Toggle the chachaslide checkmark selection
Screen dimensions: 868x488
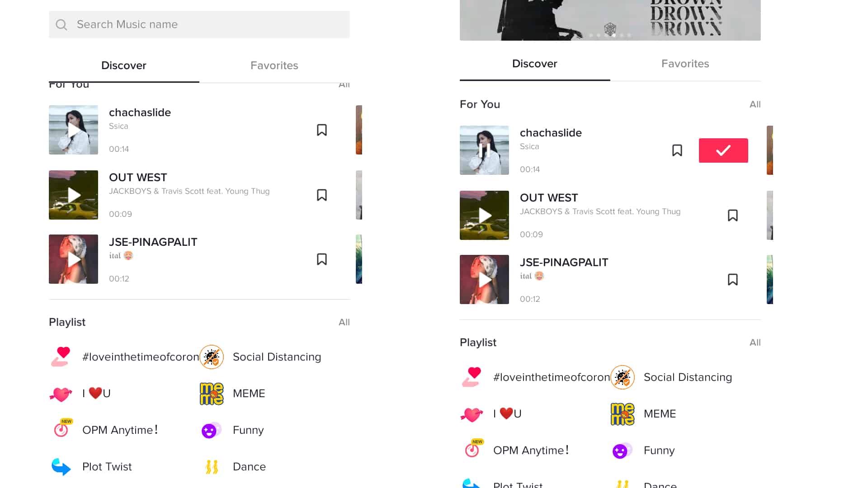point(723,150)
